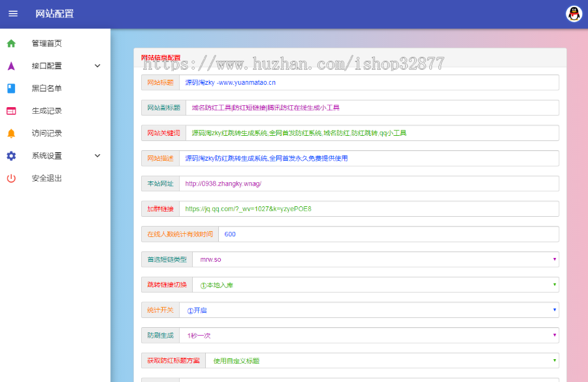Click the 在线人数统计有效时间 input field
Image resolution: width=588 pixels, height=382 pixels.
click(389, 234)
